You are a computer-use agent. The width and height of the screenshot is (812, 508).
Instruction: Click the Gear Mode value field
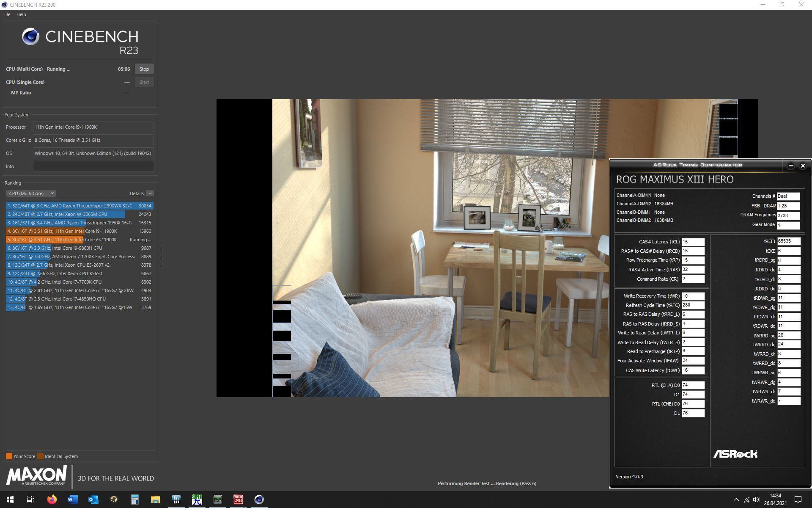(788, 225)
